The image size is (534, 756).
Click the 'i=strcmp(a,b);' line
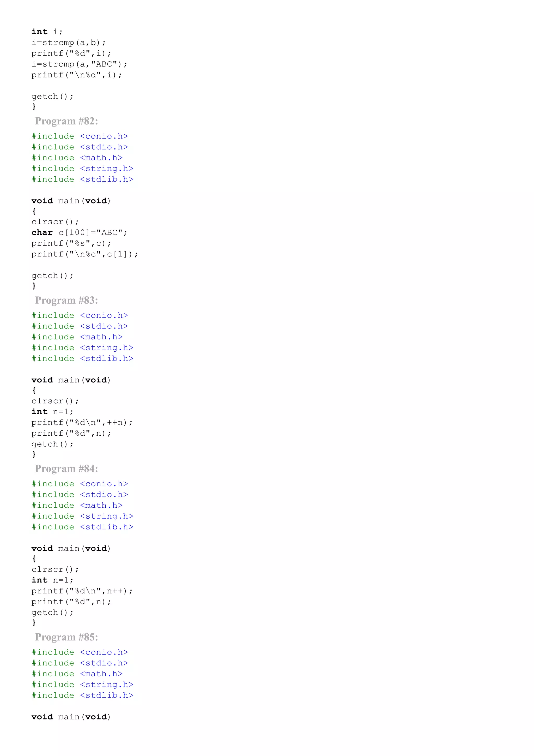pyautogui.click(x=69, y=43)
